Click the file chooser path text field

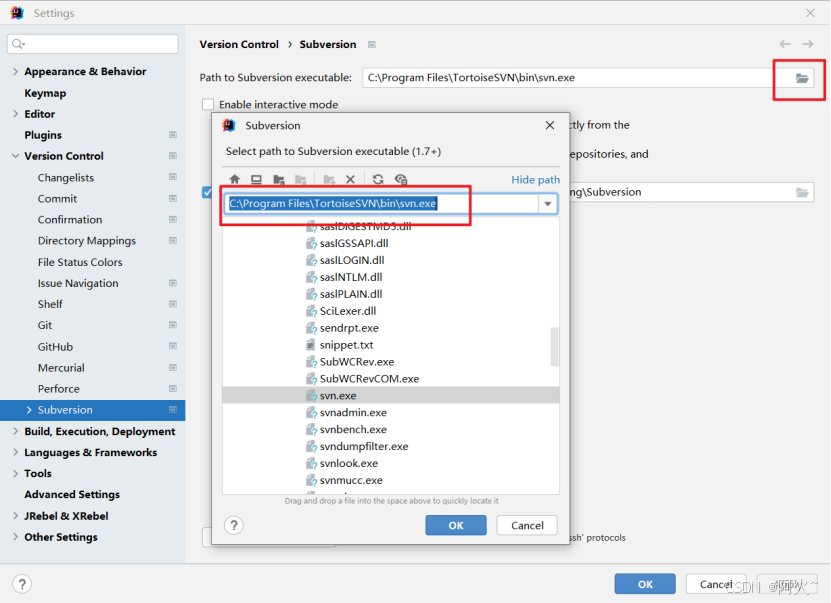pyautogui.click(x=382, y=203)
